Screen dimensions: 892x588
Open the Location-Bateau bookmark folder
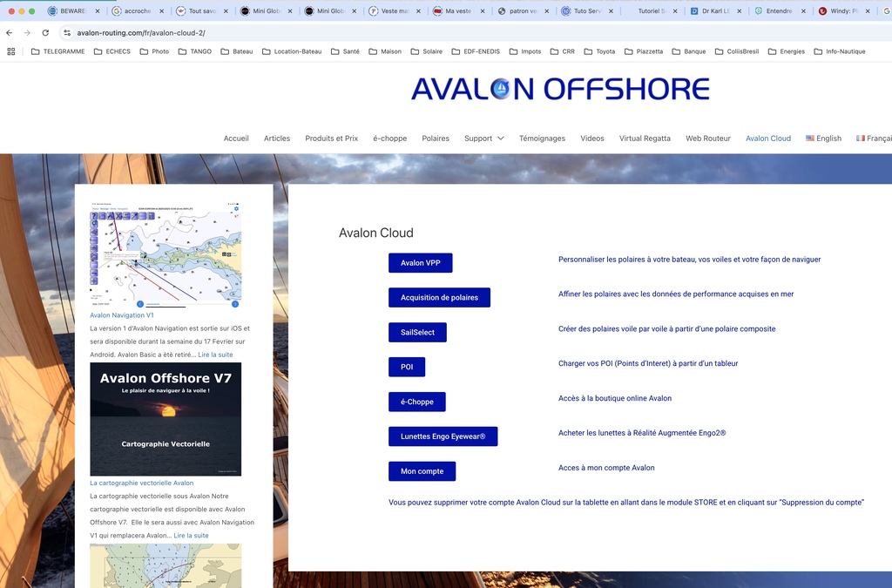[x=292, y=51]
